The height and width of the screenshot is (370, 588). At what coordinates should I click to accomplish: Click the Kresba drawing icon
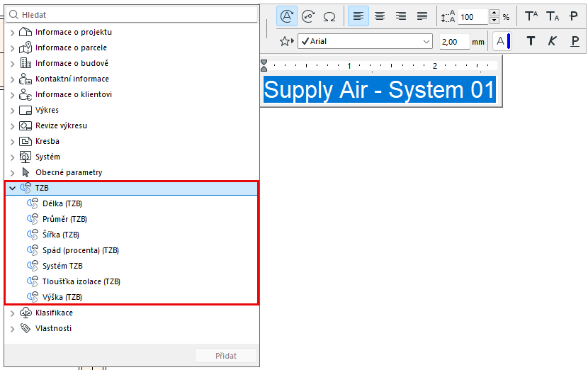26,142
